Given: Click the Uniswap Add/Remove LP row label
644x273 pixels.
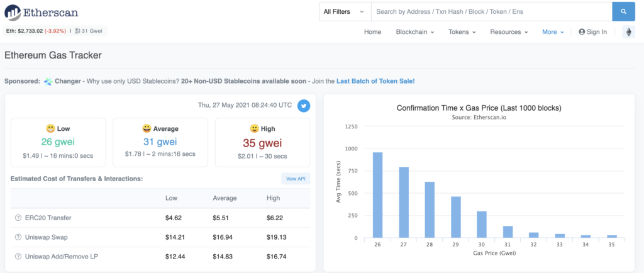Looking at the screenshot, I should (62, 257).
